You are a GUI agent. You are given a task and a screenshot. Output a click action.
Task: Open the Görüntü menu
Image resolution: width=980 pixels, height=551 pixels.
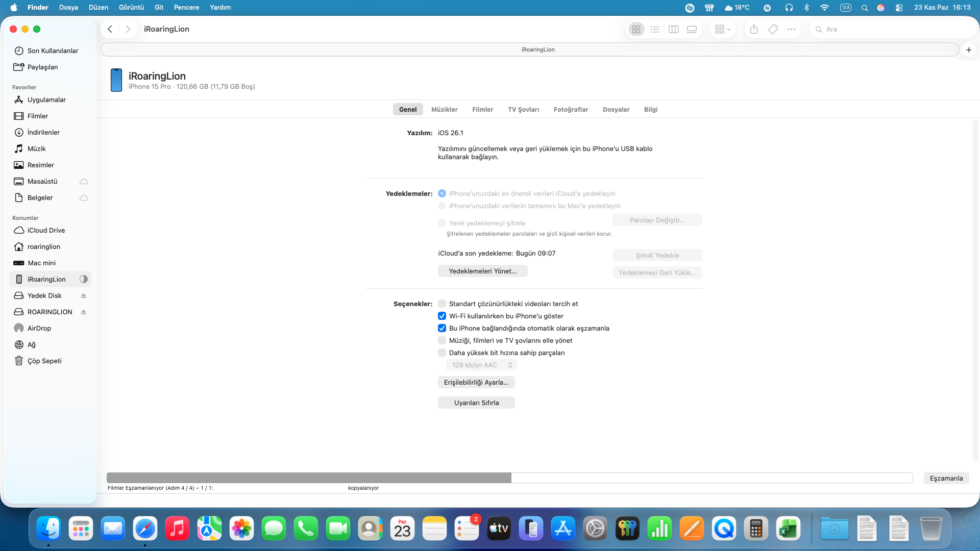click(x=131, y=7)
